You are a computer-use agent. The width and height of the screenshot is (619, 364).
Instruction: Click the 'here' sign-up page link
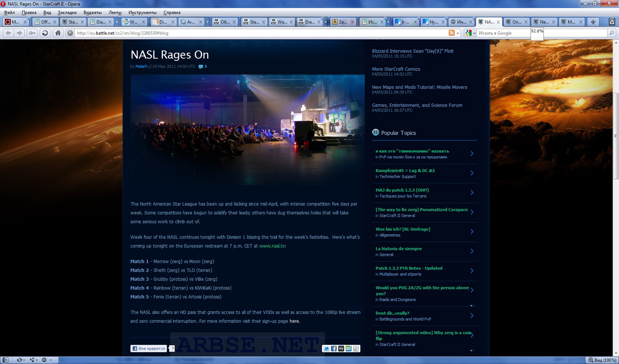pos(294,321)
